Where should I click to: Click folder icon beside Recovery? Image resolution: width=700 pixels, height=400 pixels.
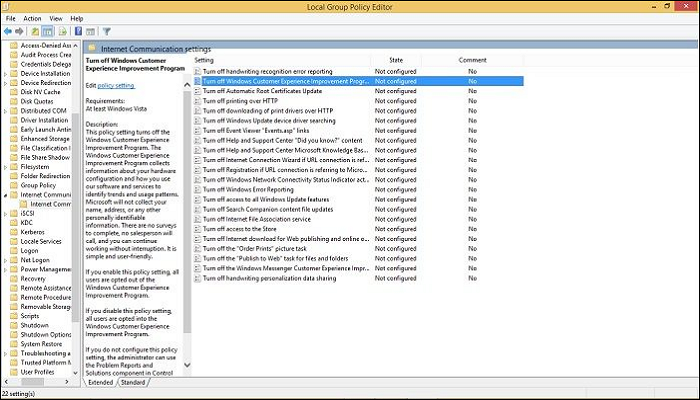(x=14, y=279)
